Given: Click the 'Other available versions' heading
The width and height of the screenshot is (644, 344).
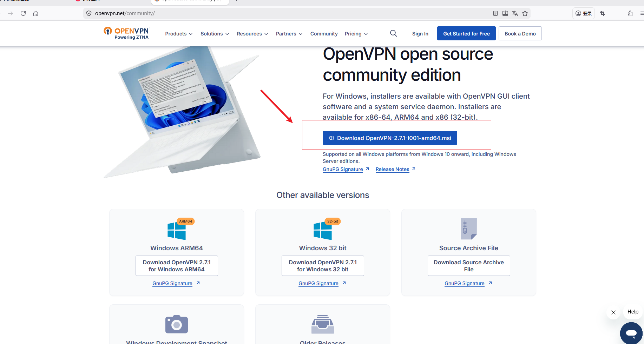Looking at the screenshot, I should click(323, 195).
